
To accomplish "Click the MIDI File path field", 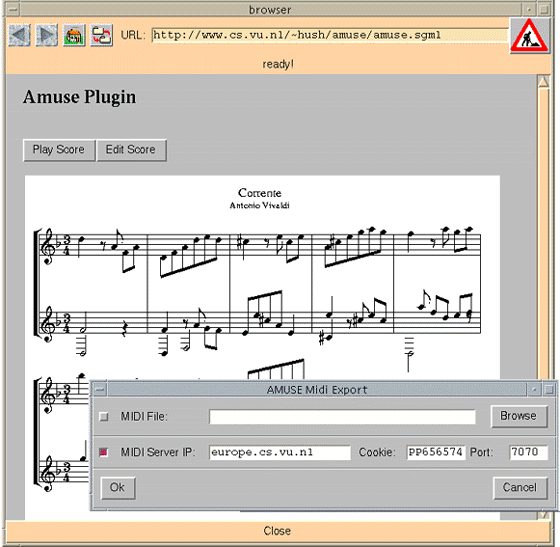I will (342, 417).
